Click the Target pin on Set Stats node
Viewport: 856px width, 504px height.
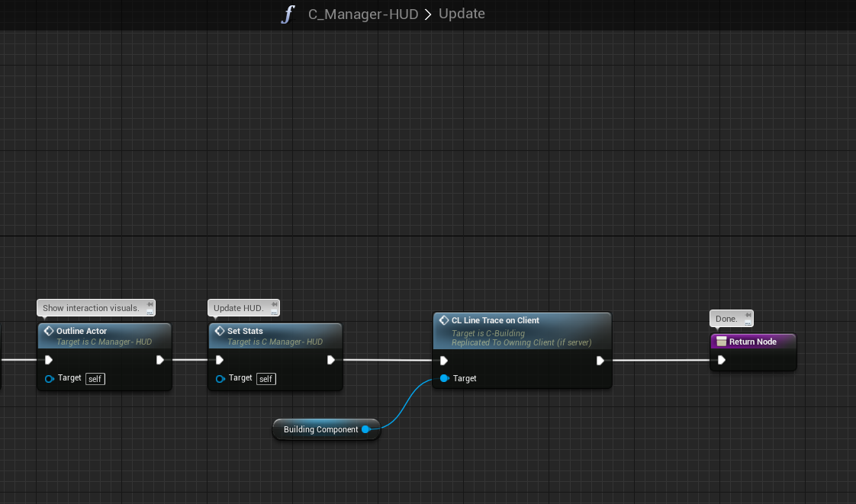[x=220, y=378]
